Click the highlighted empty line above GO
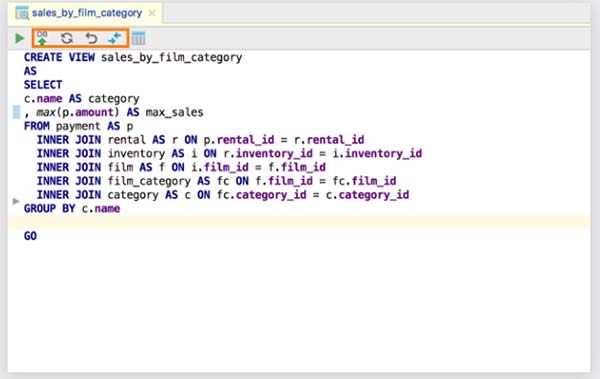The height and width of the screenshot is (379, 600). coord(299,222)
